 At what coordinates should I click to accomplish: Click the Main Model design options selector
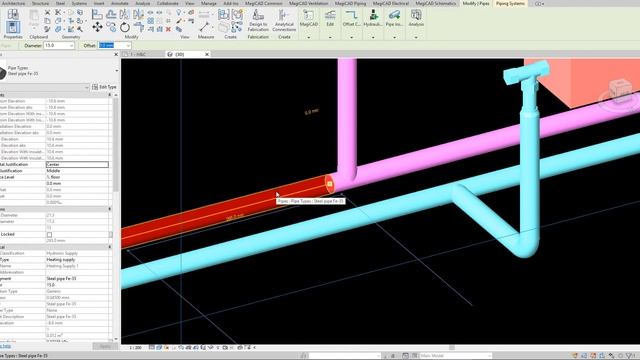[455, 356]
